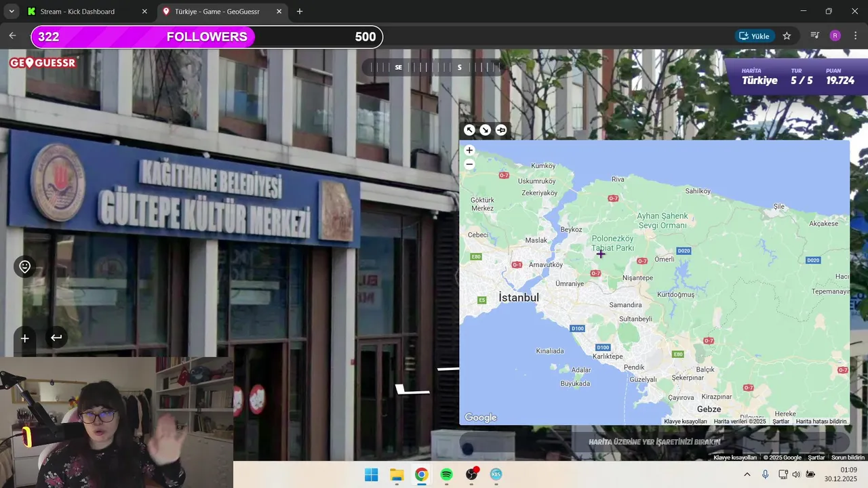868x488 pixels.
Task: Bookmark this page with the star icon
Action: coord(787,36)
